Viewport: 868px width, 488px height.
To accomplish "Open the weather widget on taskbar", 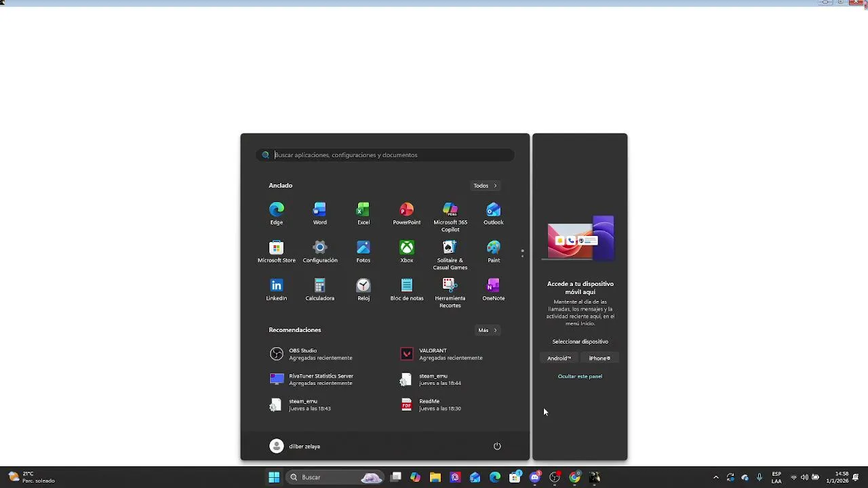I will click(31, 477).
